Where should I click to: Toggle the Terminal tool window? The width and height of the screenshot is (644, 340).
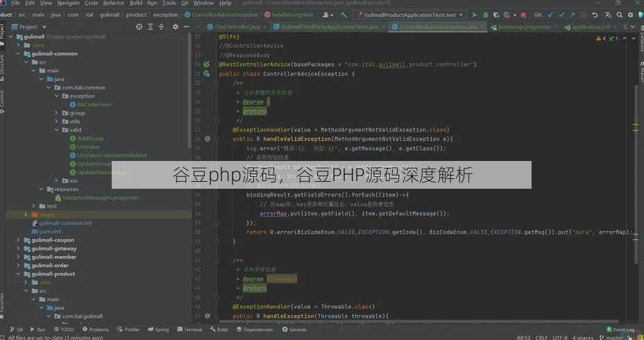point(189,330)
